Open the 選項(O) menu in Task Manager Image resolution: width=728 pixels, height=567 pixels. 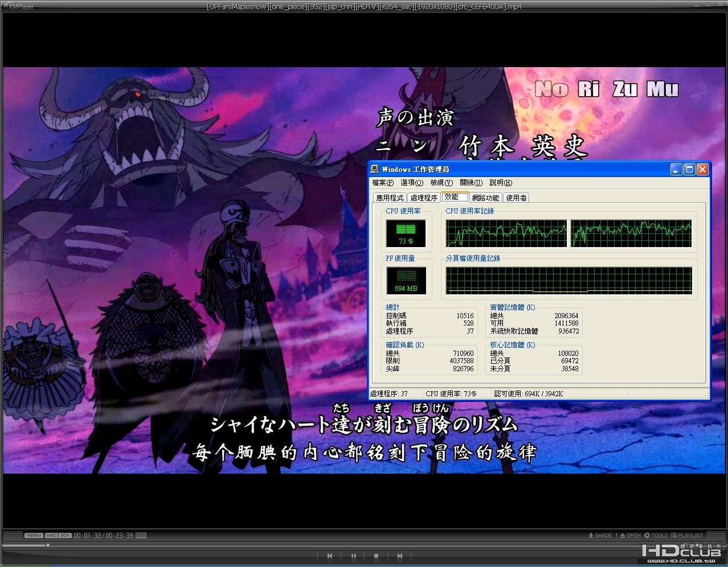click(412, 183)
